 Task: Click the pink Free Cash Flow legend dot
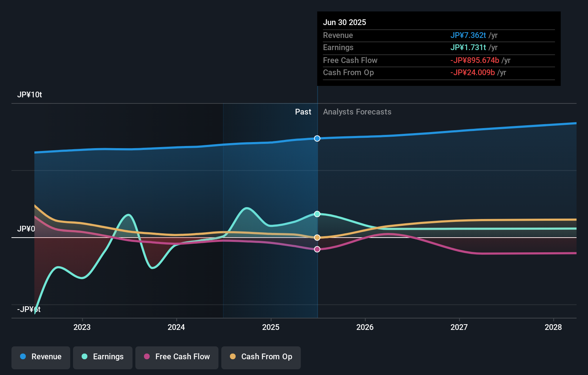(147, 356)
